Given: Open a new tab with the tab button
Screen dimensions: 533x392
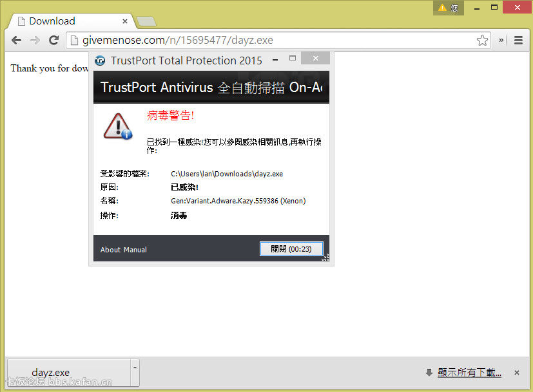Looking at the screenshot, I should coord(146,21).
